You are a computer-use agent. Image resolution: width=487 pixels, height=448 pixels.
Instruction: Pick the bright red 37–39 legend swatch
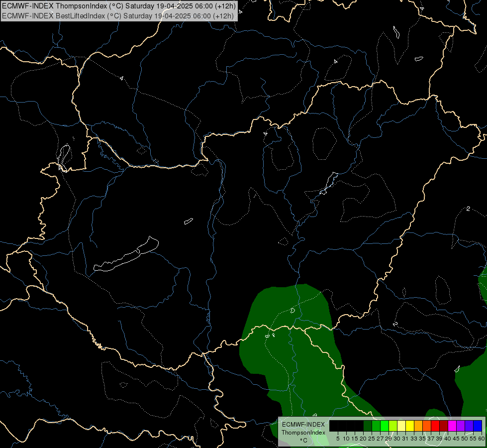point(435,426)
